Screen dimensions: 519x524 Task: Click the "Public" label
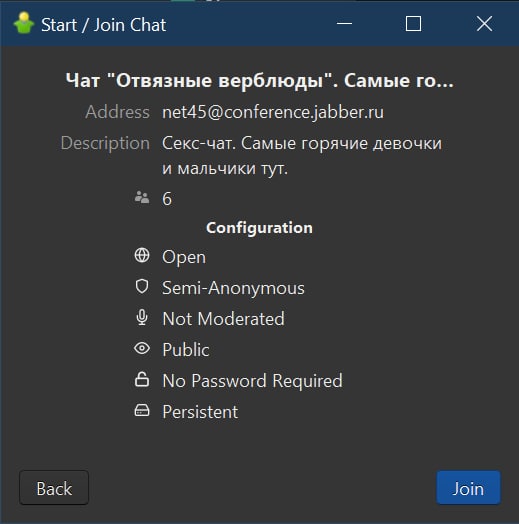pos(186,350)
